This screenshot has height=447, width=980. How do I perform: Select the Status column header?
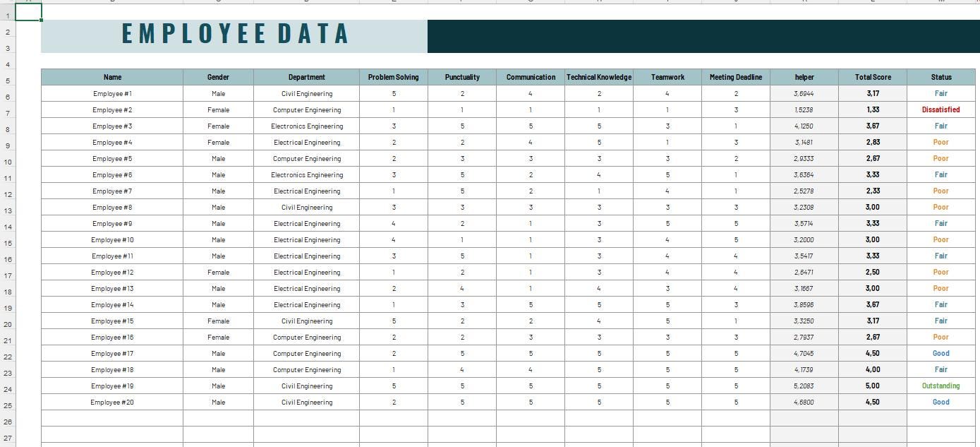click(x=940, y=77)
